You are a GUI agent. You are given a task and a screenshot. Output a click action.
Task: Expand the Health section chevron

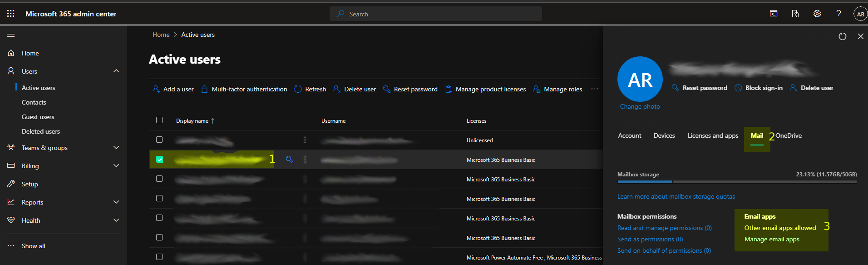[116, 220]
